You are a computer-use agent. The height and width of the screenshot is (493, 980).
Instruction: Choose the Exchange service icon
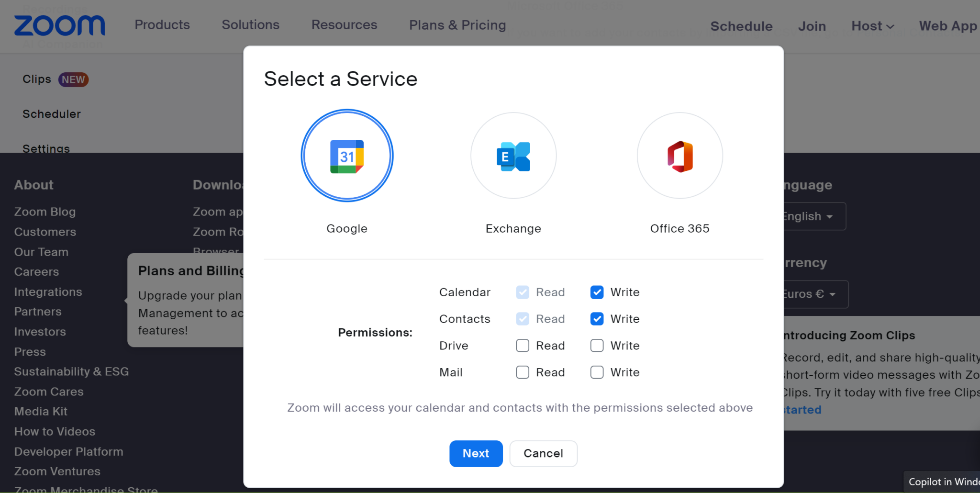pos(513,156)
